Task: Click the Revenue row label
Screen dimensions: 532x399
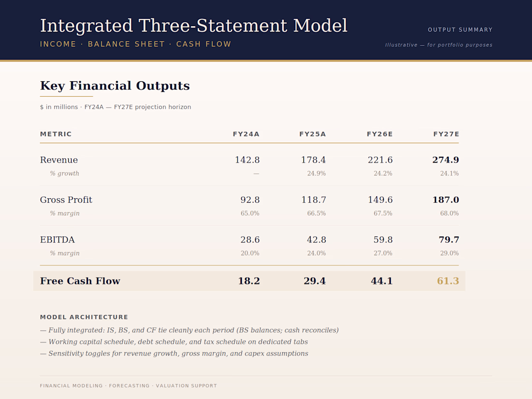Action: [59, 160]
